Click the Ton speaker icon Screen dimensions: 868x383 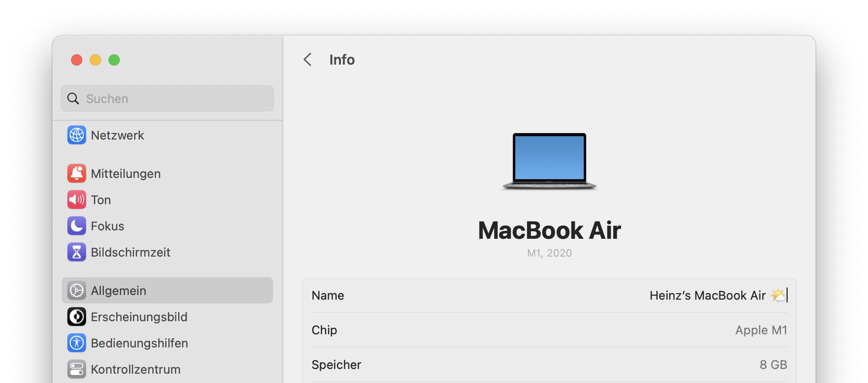pos(77,200)
